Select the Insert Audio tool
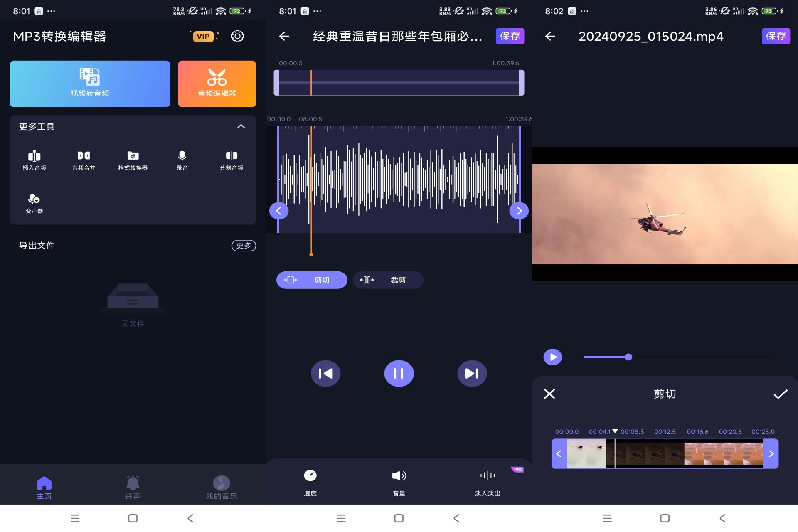 click(x=34, y=160)
